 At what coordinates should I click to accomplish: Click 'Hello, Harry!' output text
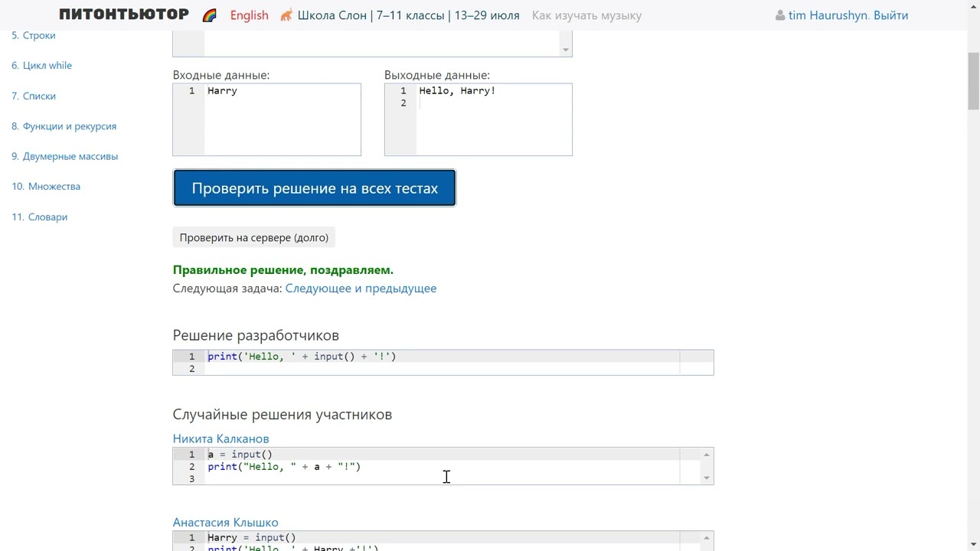click(457, 91)
